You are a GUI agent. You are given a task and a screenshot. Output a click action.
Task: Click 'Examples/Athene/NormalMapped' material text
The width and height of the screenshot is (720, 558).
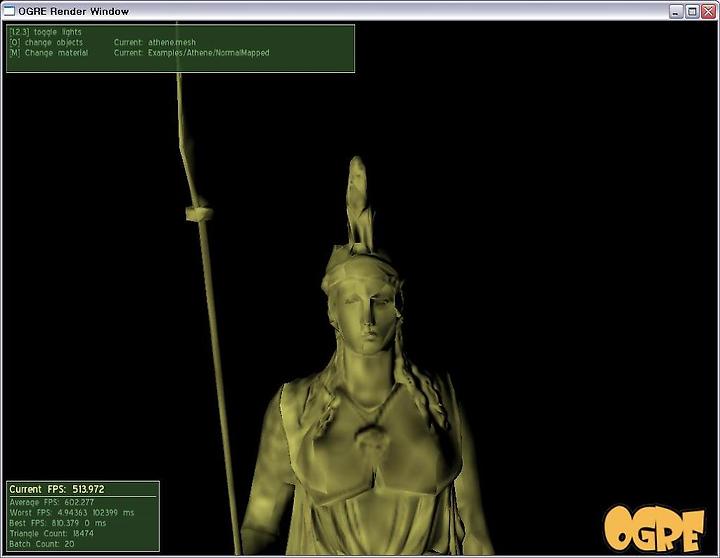[x=208, y=53]
